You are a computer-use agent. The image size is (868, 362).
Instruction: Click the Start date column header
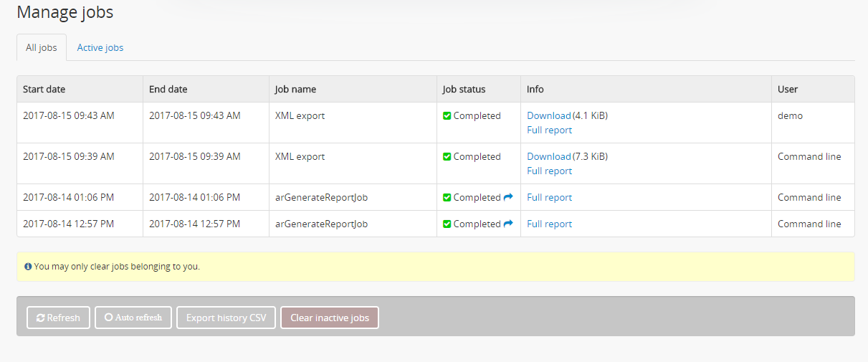44,90
